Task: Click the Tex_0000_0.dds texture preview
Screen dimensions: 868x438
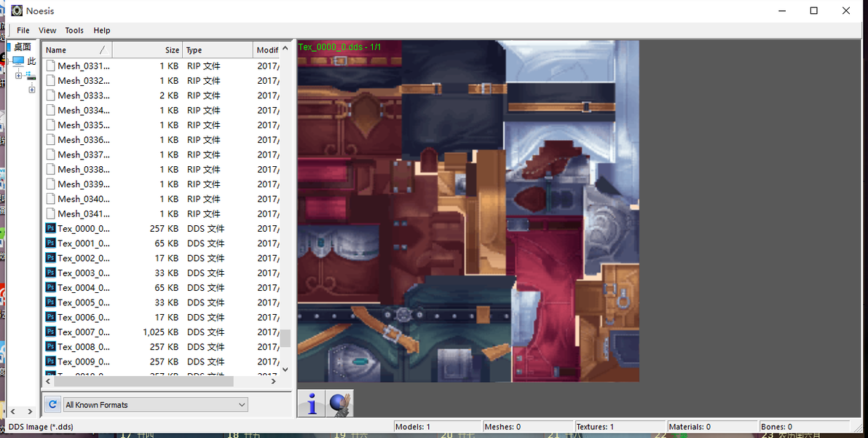Action: [468, 211]
